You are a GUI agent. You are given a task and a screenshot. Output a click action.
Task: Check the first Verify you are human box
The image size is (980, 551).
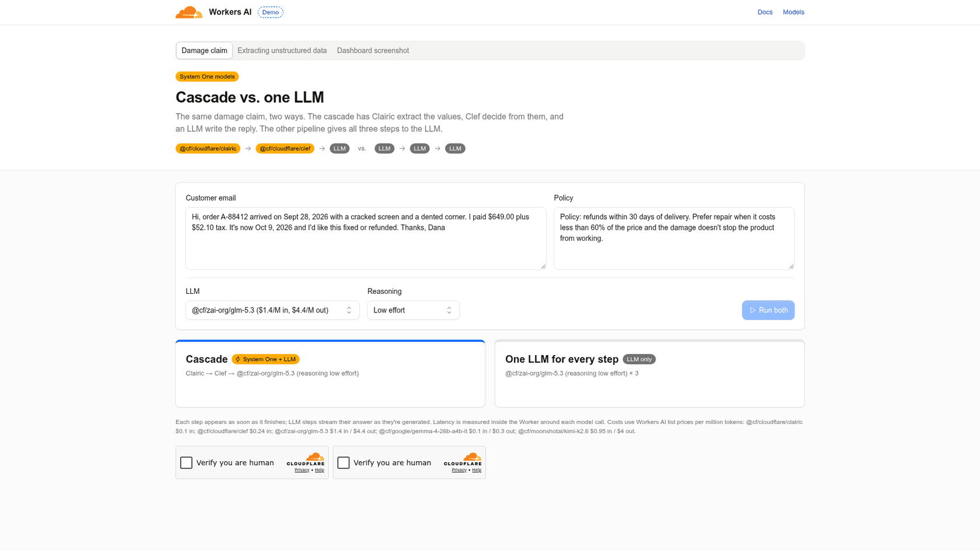tap(186, 462)
